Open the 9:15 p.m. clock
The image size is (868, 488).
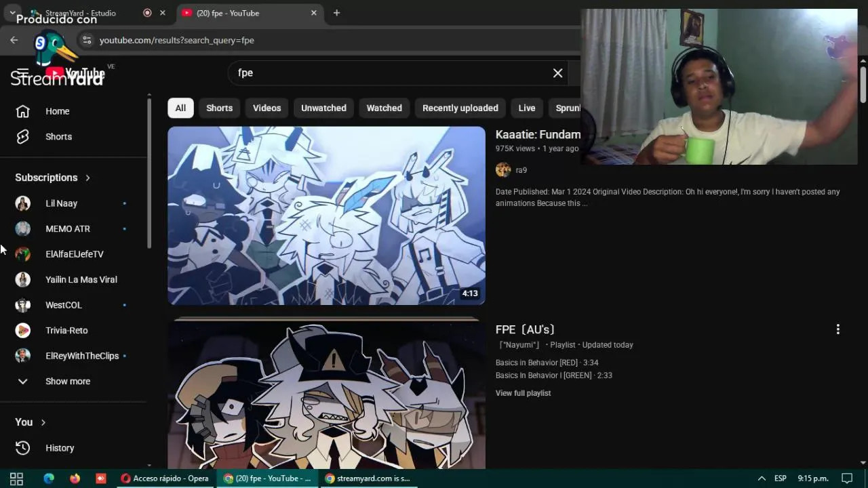tap(813, 479)
